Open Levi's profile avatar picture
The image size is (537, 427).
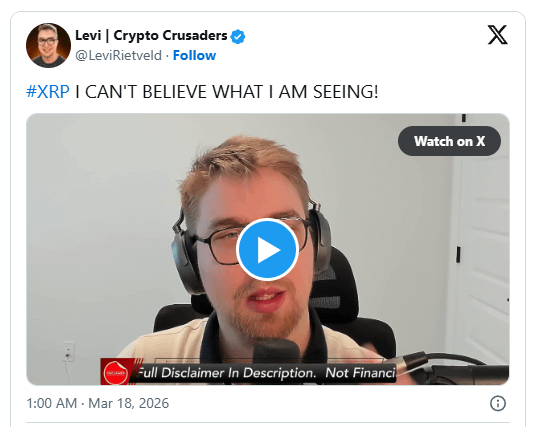click(x=48, y=45)
